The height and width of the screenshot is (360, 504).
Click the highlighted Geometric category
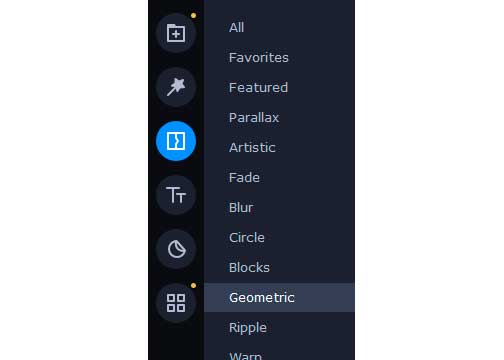coord(279,297)
